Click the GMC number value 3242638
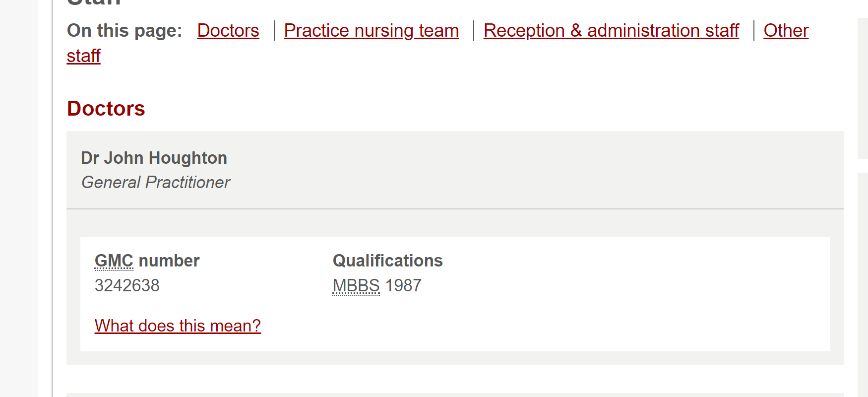 click(127, 286)
